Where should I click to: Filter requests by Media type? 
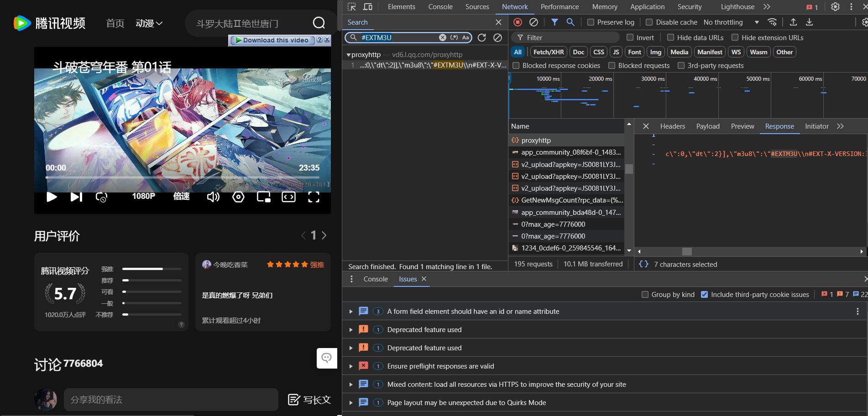679,52
